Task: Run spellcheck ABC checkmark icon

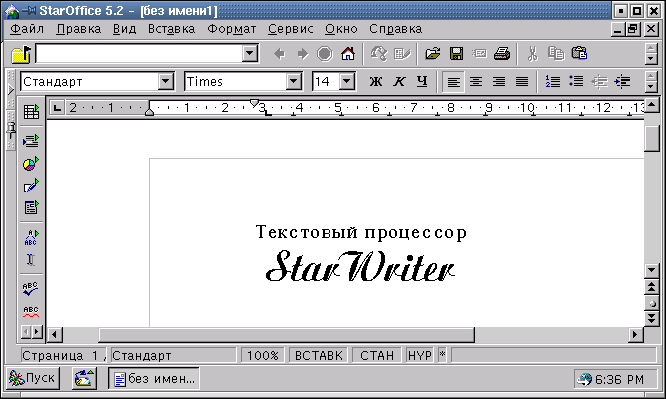Action: click(x=31, y=289)
